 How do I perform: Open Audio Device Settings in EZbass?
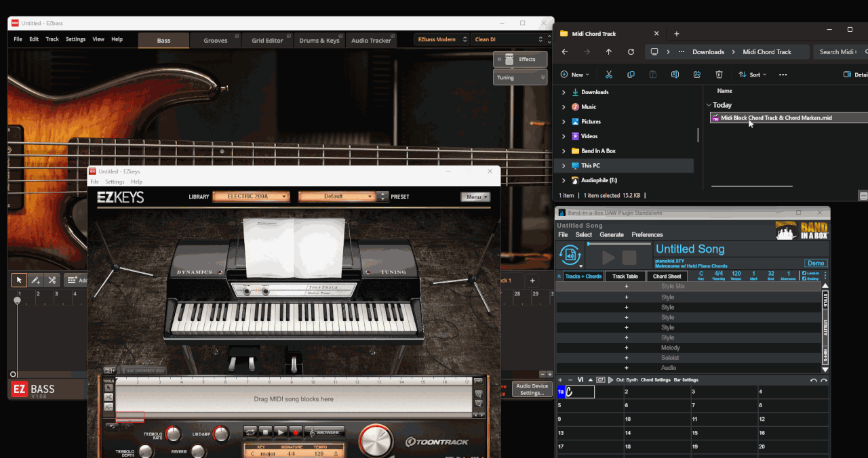pos(532,390)
